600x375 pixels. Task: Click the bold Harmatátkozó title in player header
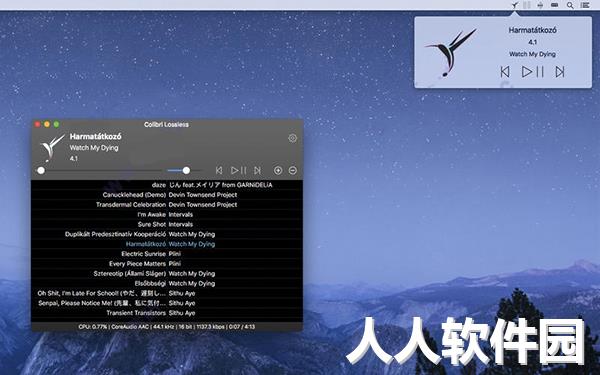[96, 136]
